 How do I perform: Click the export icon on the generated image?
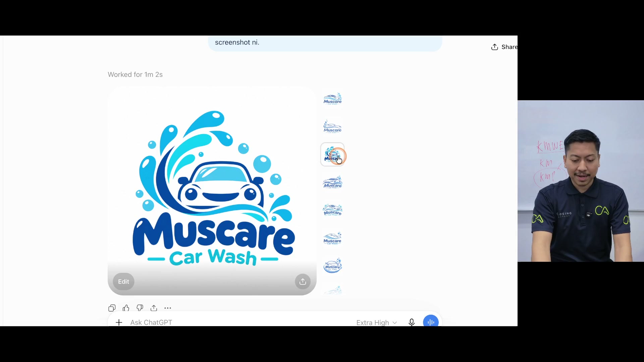pos(303,282)
